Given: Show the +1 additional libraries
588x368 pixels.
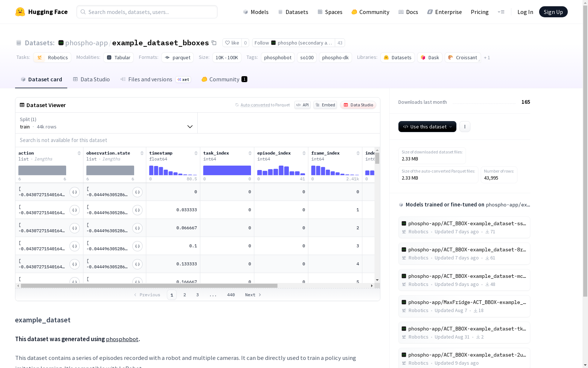Looking at the screenshot, I should [x=487, y=58].
